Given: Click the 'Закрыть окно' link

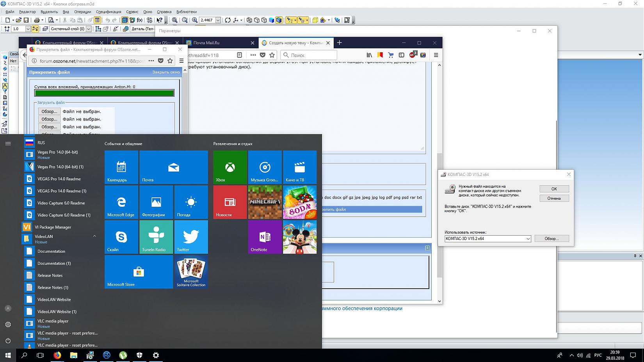Looking at the screenshot, I should 166,72.
